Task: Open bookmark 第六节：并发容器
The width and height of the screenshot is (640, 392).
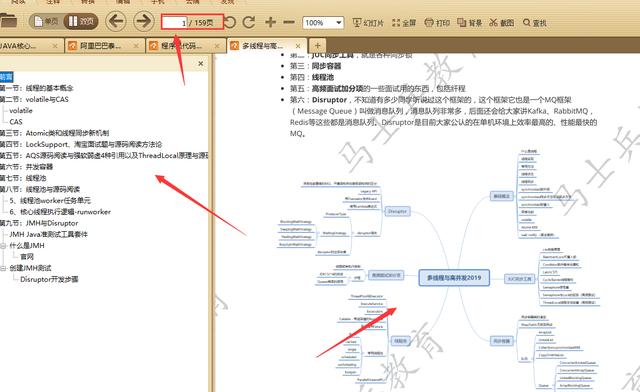Action: tap(27, 167)
